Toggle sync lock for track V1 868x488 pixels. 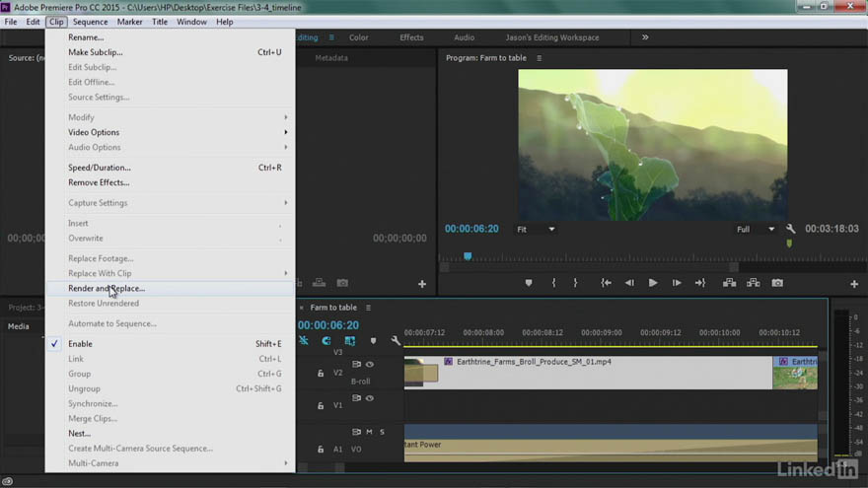pos(356,398)
